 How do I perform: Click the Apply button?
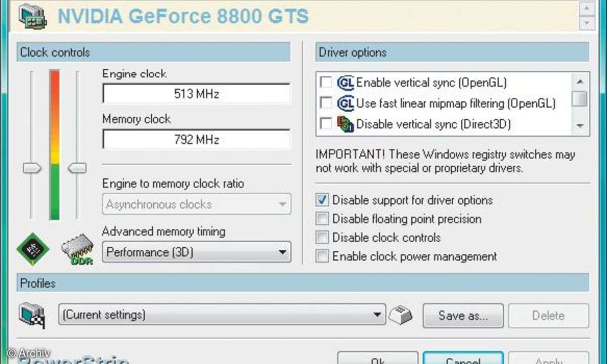[548, 358]
